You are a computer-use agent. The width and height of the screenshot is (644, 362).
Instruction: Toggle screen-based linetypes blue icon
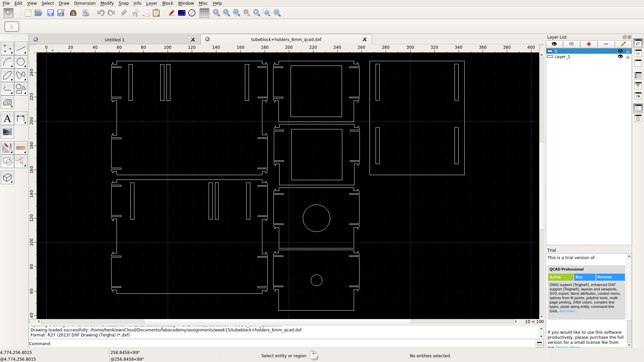(182, 13)
